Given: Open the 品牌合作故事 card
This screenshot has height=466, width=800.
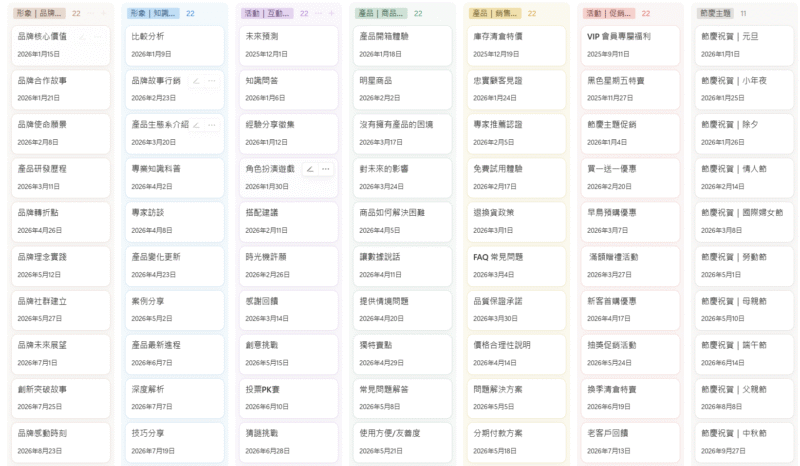Looking at the screenshot, I should click(x=61, y=89).
